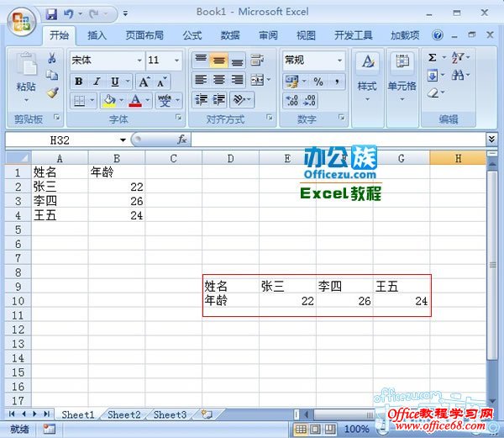Screen dimensions: 504x438
Task: Apply comma style number format
Action: (x=337, y=82)
